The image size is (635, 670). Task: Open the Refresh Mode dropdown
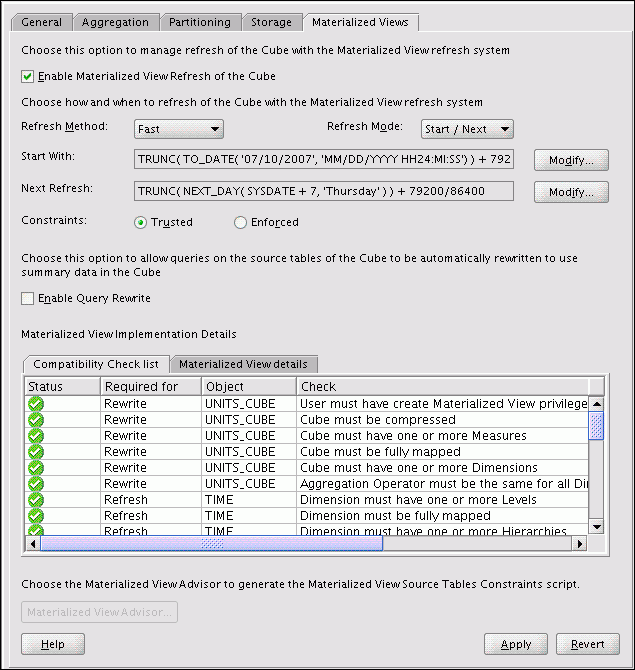click(x=467, y=129)
